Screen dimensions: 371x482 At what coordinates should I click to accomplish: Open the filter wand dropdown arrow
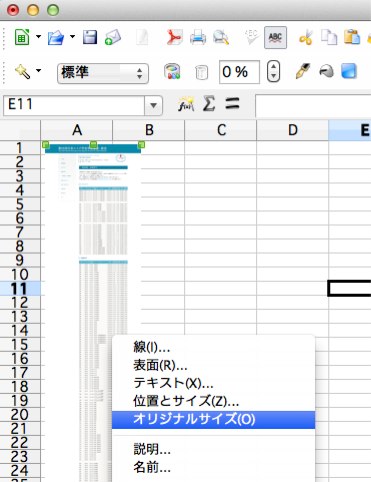click(x=39, y=70)
